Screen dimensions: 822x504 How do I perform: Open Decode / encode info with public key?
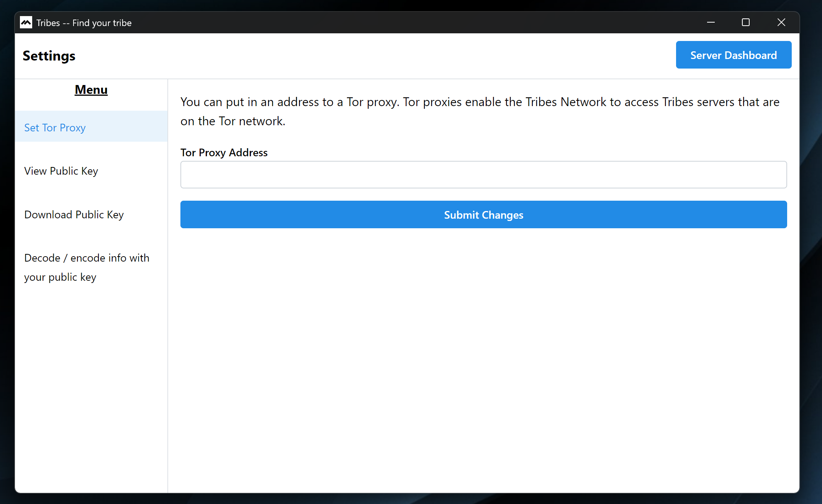pos(87,267)
